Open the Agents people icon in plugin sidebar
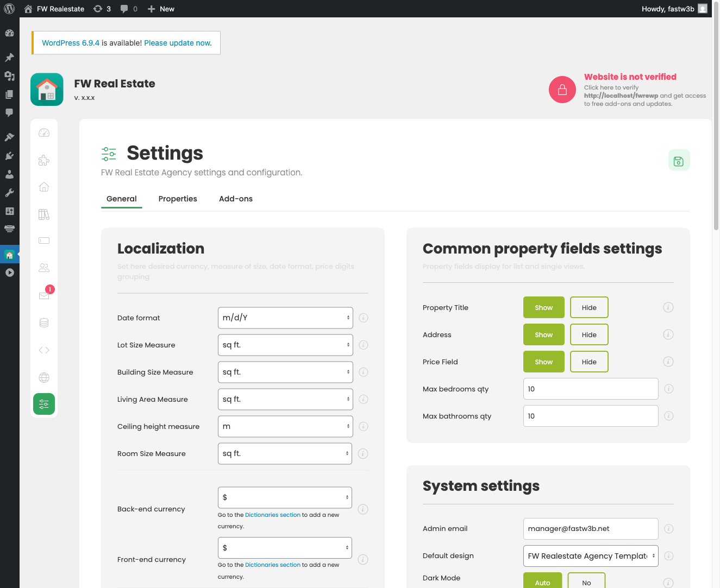 (44, 267)
